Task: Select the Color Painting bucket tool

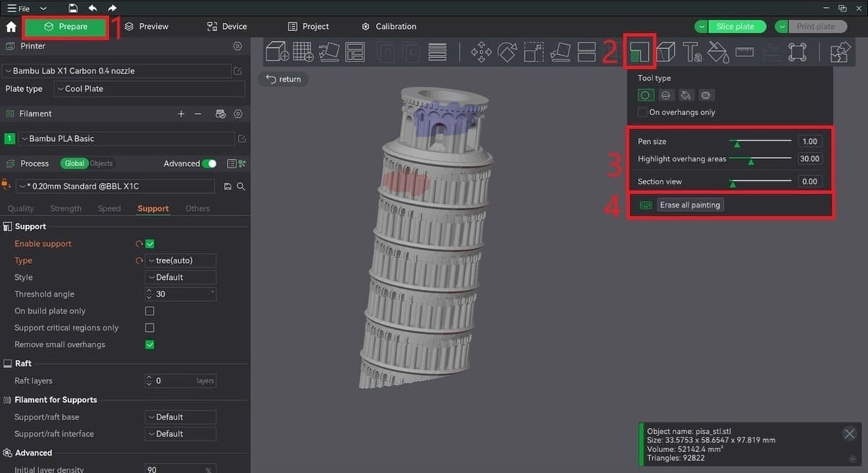Action: 718,52
